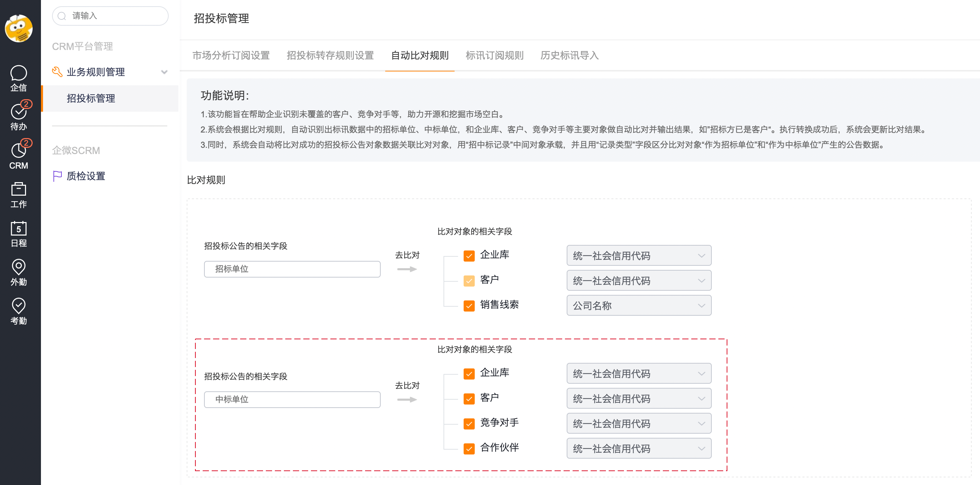Click 业务规则管理 menu label
This screenshot has width=980, height=485.
coord(96,72)
